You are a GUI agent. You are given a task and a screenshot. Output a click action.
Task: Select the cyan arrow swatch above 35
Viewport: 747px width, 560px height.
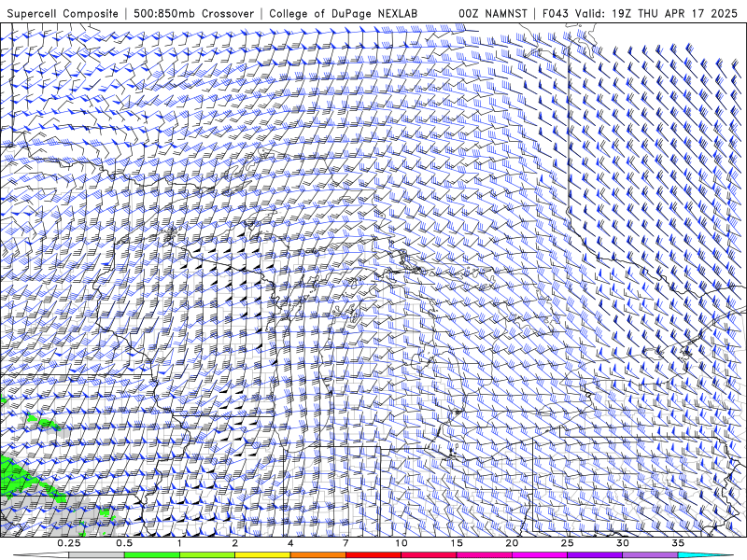[705, 555]
